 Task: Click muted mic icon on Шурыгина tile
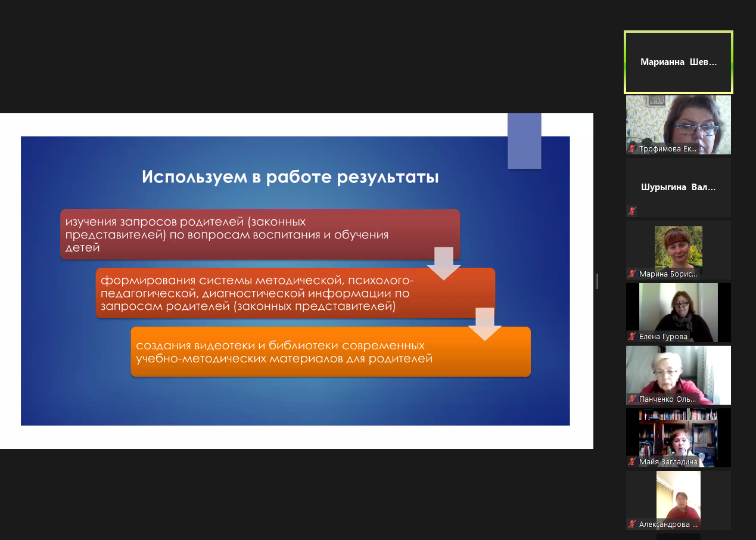(632, 211)
